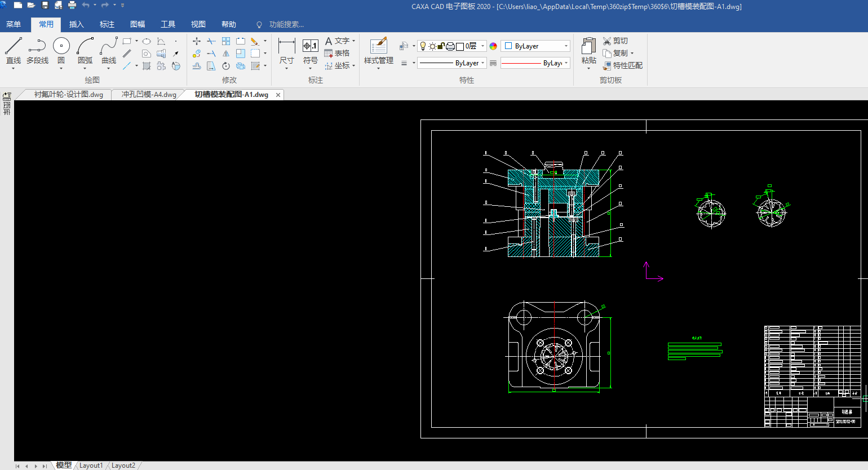Image resolution: width=868 pixels, height=470 pixels.
Task: Select the 直线 line tool
Action: pyautogui.click(x=13, y=47)
